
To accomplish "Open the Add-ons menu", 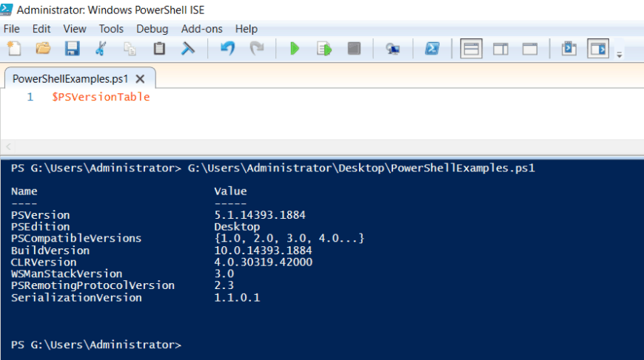I will (202, 29).
